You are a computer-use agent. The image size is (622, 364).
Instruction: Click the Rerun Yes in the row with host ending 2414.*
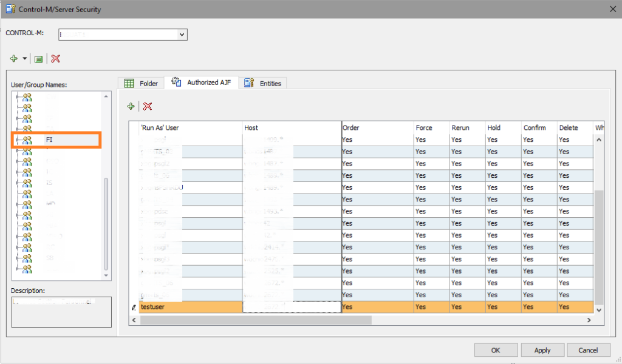[x=457, y=247]
